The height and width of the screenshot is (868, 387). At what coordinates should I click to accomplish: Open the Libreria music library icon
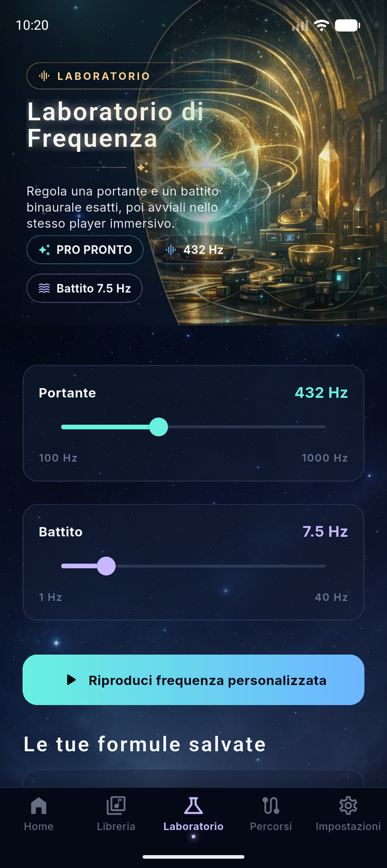(116, 806)
